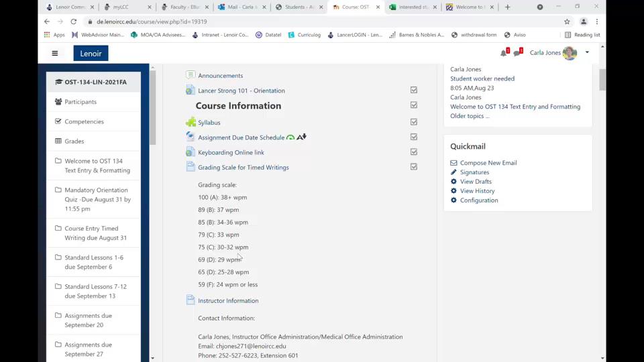Screen dimensions: 644x362
Task: Click the sidebar scrollbar down arrow
Action: pos(153,358)
